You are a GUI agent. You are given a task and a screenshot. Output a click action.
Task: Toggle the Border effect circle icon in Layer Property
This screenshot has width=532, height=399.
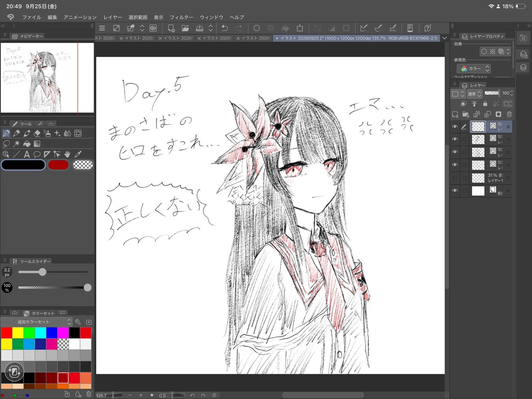point(484,51)
